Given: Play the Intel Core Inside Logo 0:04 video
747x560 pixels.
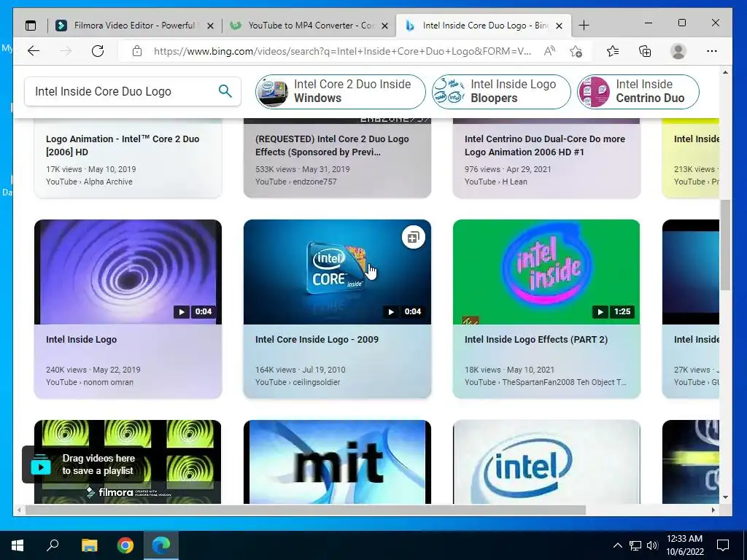Looking at the screenshot, I should pos(391,312).
